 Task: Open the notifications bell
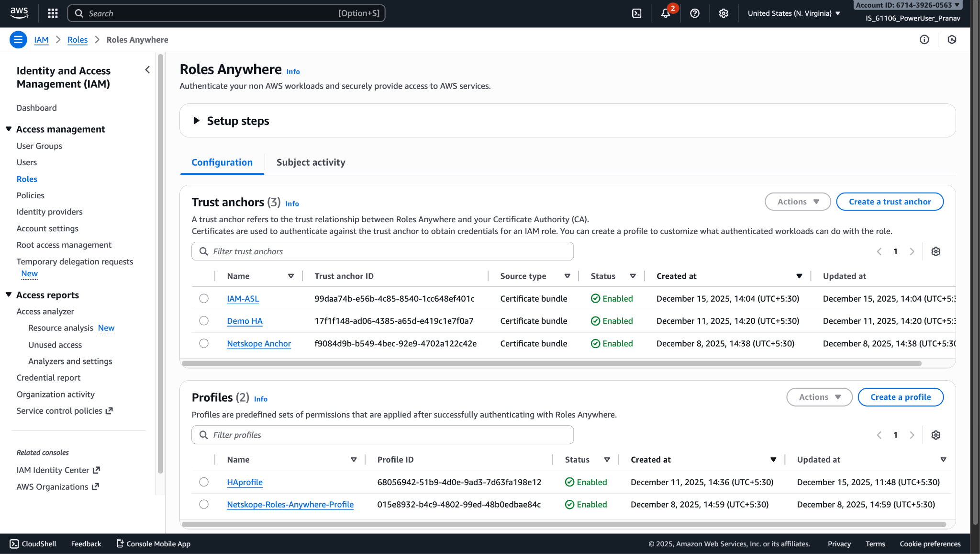pyautogui.click(x=666, y=13)
